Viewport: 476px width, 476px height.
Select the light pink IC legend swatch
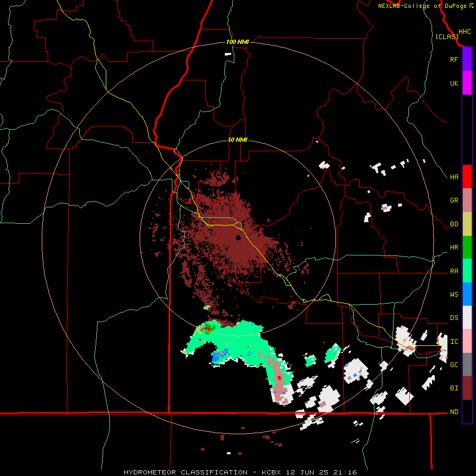coord(467,341)
